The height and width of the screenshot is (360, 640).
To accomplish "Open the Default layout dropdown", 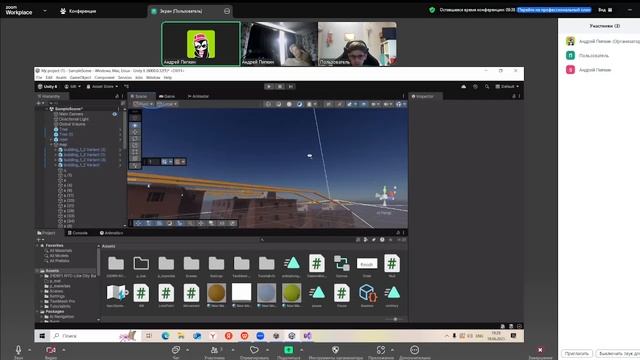I will 507,87.
